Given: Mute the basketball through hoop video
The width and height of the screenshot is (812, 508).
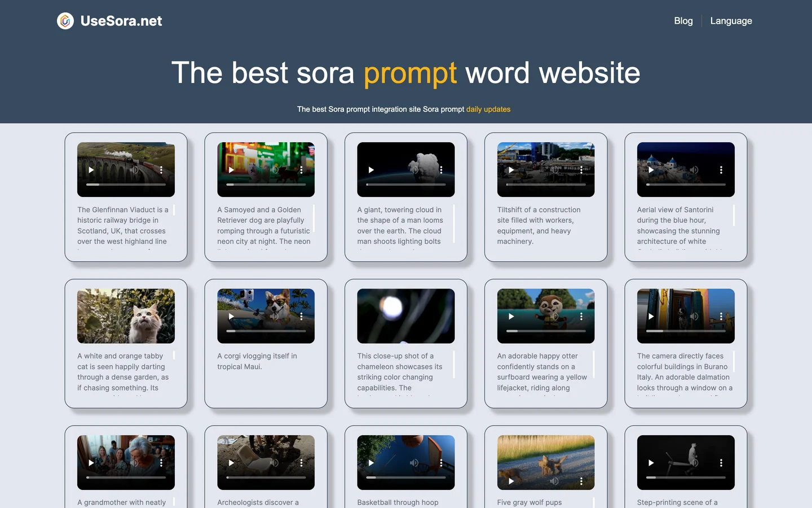Looking at the screenshot, I should pos(414,463).
